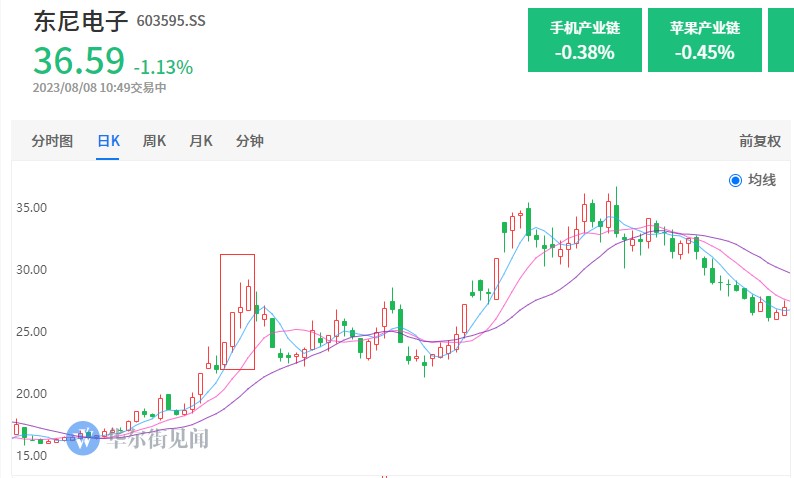The width and height of the screenshot is (794, 478).
Task: Click the 25.00 price axis label
Action: pos(32,332)
